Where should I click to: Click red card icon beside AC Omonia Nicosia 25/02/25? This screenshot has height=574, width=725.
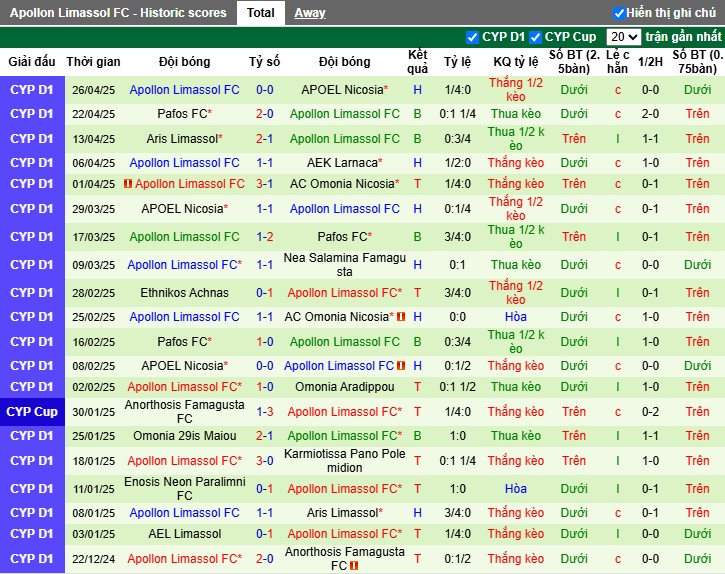point(401,317)
